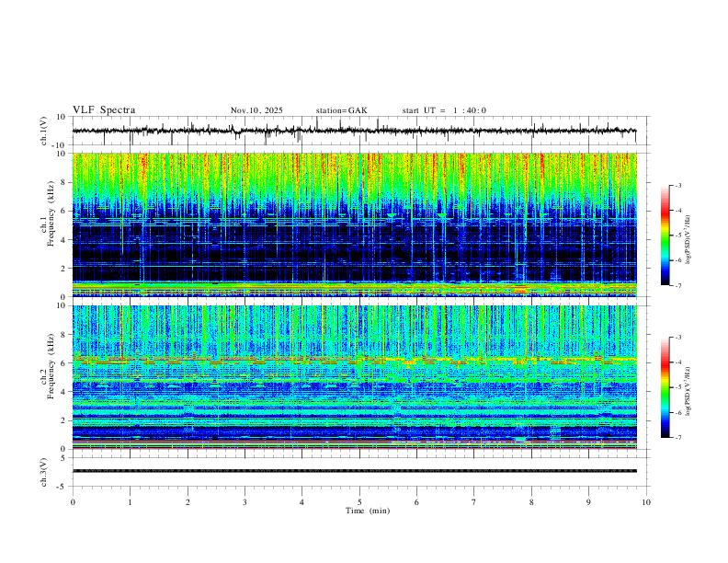This screenshot has height=563, width=728.
Task: Click the ch.1 spectrogram plot area
Action: click(x=354, y=224)
